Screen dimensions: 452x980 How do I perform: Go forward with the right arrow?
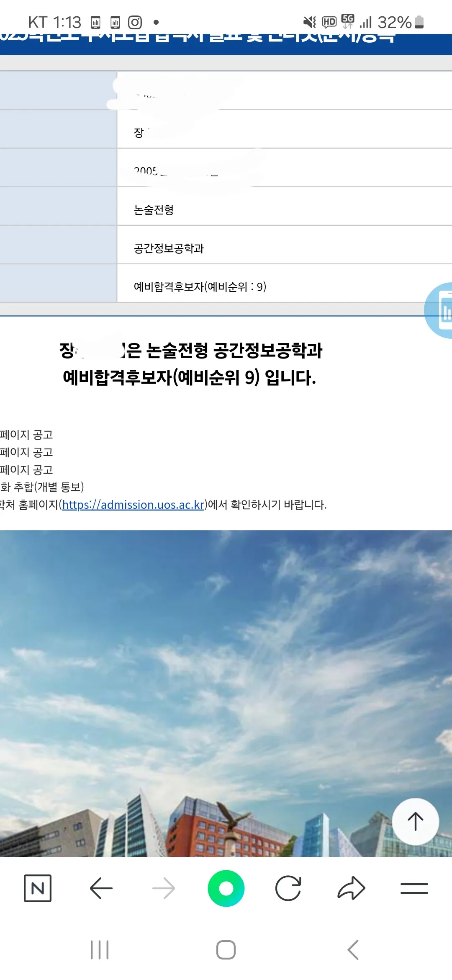(x=164, y=888)
